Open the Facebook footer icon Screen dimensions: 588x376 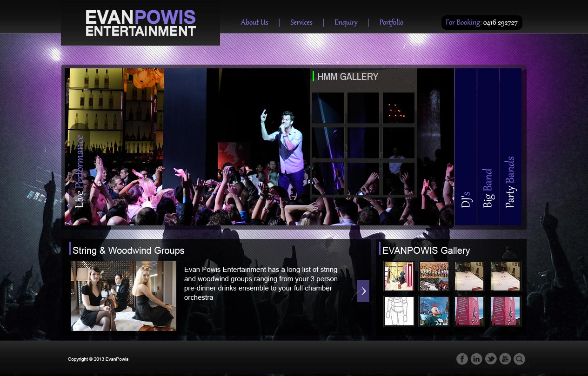(462, 359)
